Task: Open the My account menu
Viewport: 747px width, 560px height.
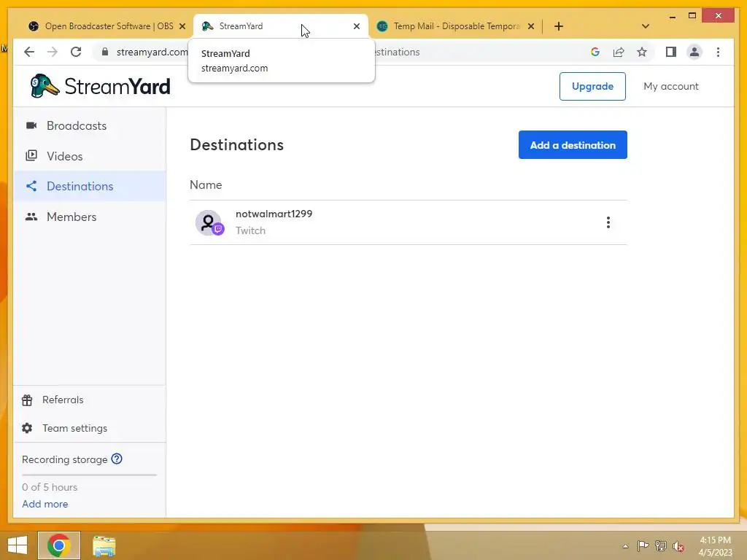Action: (x=671, y=86)
